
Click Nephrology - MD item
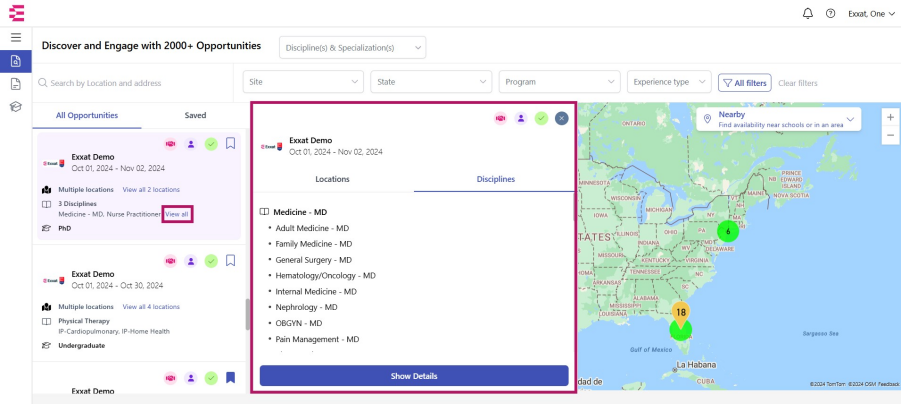tap(307, 307)
